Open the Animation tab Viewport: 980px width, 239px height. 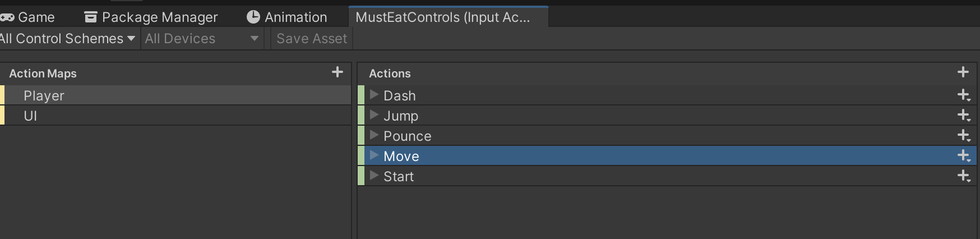coord(287,17)
